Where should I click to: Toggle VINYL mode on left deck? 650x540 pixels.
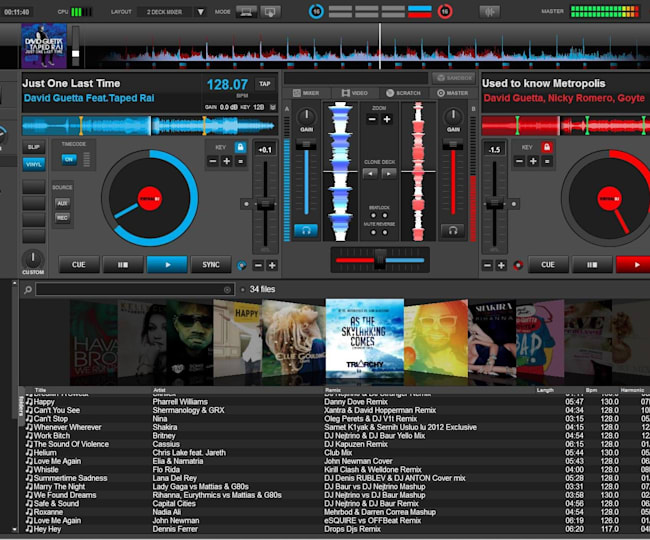point(34,164)
